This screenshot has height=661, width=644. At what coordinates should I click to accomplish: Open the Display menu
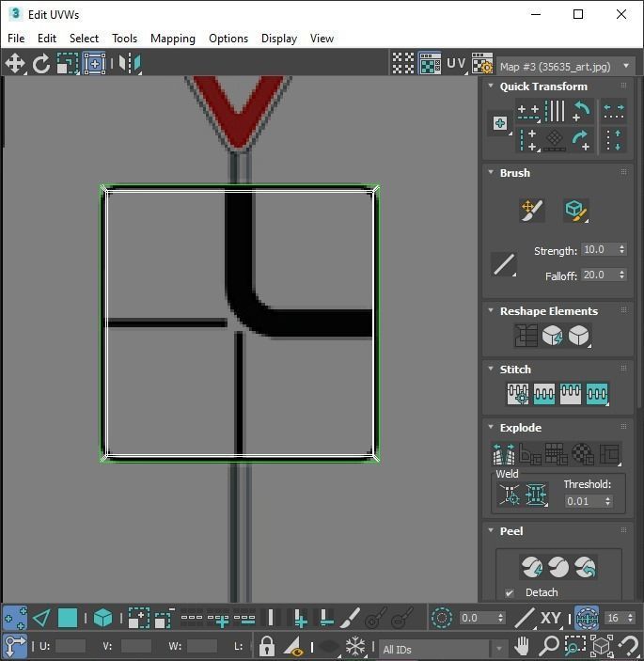(x=279, y=39)
